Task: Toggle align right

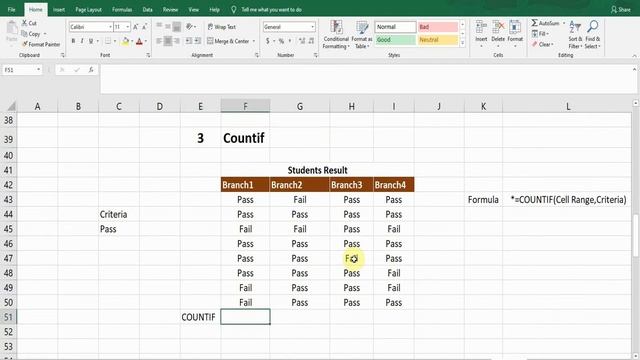Action: [x=177, y=41]
